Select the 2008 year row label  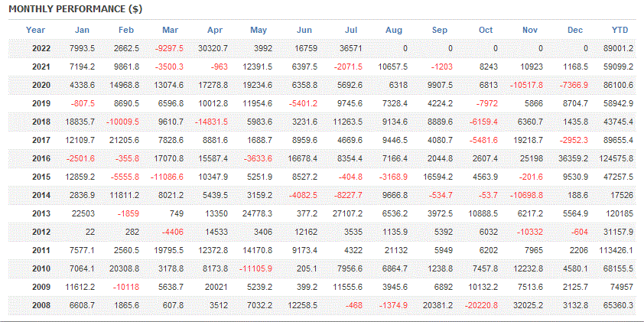(41, 305)
